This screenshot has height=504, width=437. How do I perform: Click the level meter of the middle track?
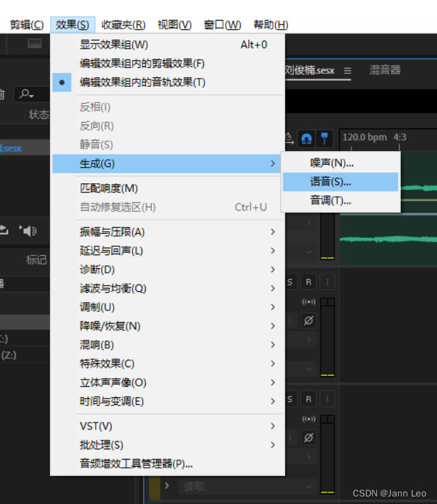coord(328,337)
